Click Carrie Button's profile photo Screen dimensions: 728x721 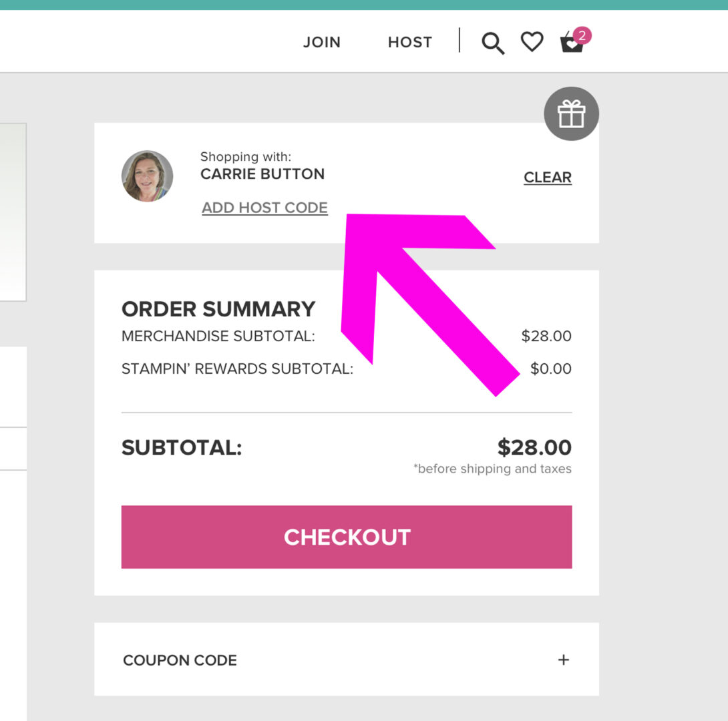click(147, 176)
